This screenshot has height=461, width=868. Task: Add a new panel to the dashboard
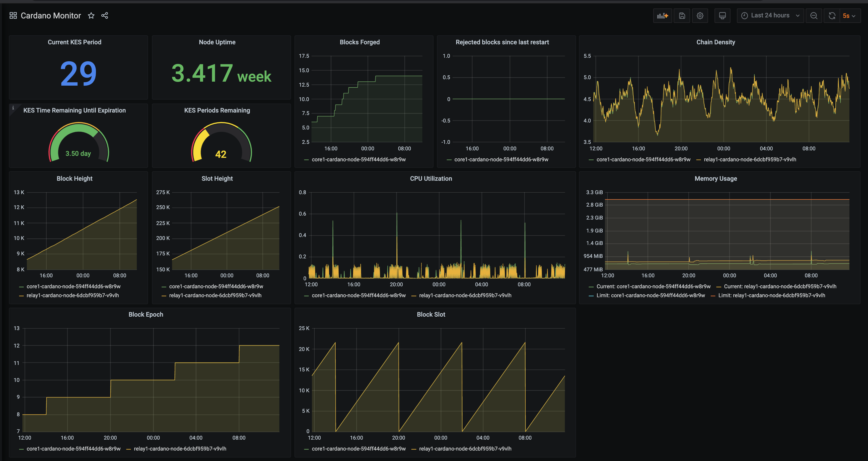(662, 16)
